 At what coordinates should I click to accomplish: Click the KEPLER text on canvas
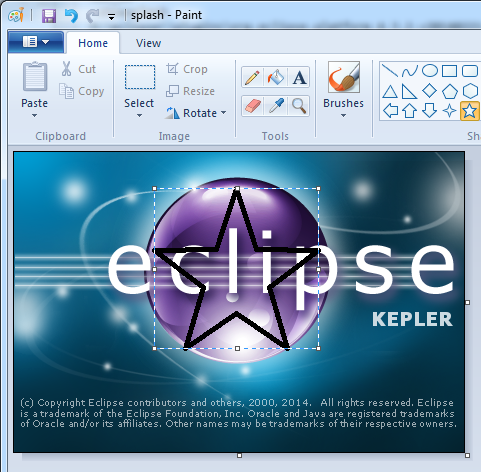pyautogui.click(x=412, y=319)
